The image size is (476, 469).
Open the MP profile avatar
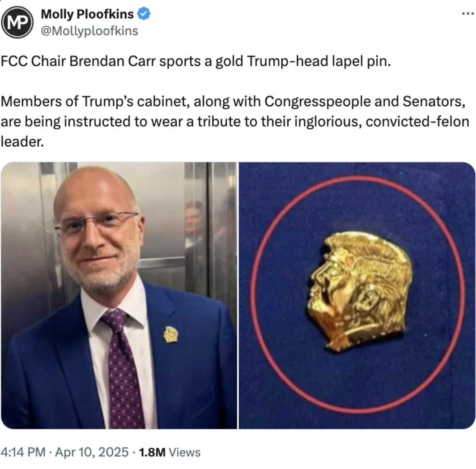point(17,22)
